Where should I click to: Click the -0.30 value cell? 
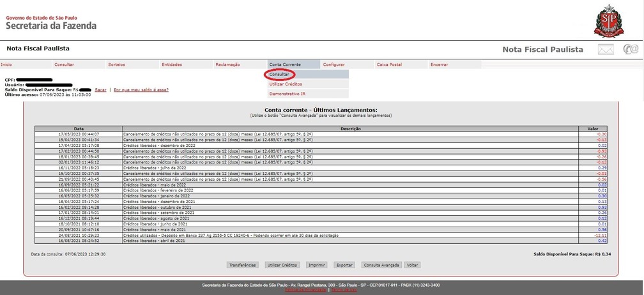coord(593,134)
